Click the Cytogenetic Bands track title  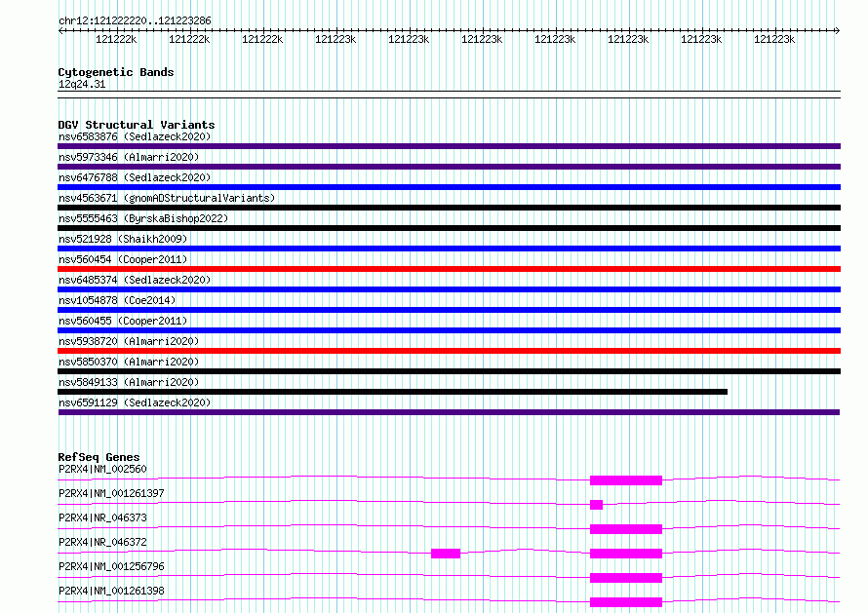(x=116, y=72)
